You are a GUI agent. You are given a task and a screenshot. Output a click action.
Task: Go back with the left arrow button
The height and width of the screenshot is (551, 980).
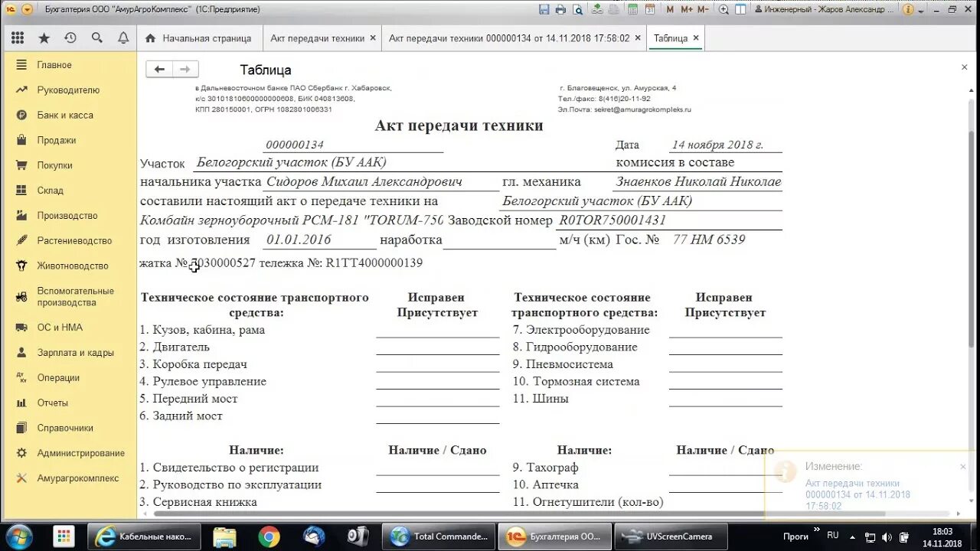[x=159, y=69]
